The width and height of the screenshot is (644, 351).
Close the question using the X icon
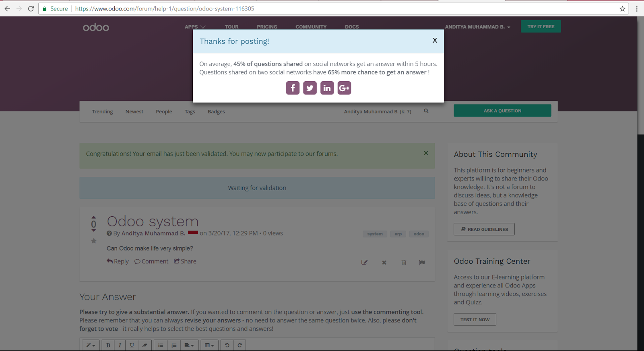point(384,263)
